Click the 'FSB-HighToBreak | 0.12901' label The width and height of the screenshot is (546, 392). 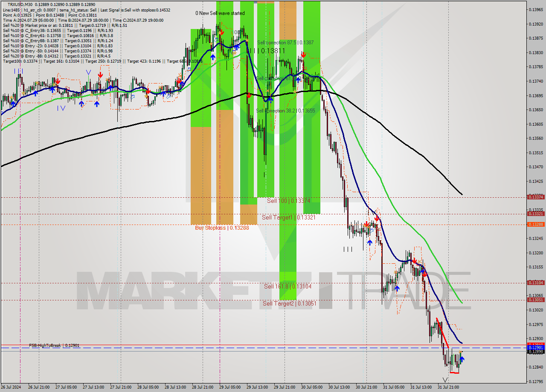[54, 346]
